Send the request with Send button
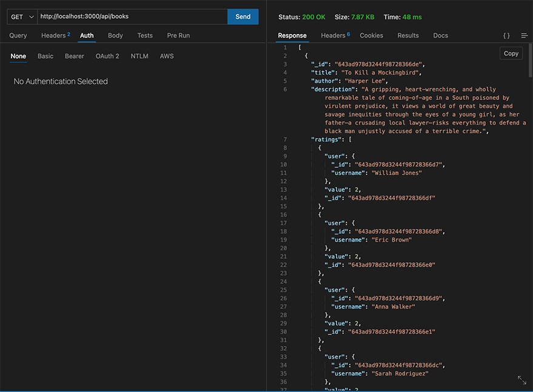The height and width of the screenshot is (392, 533). click(243, 16)
